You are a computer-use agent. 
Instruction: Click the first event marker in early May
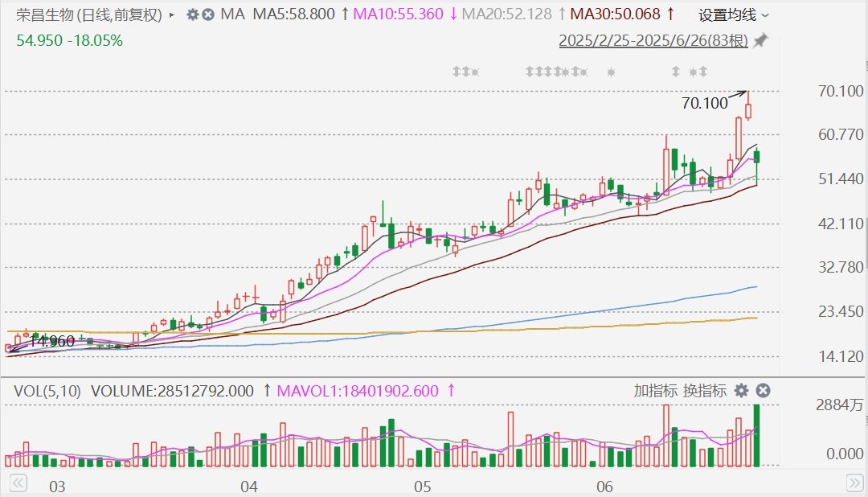[x=457, y=72]
